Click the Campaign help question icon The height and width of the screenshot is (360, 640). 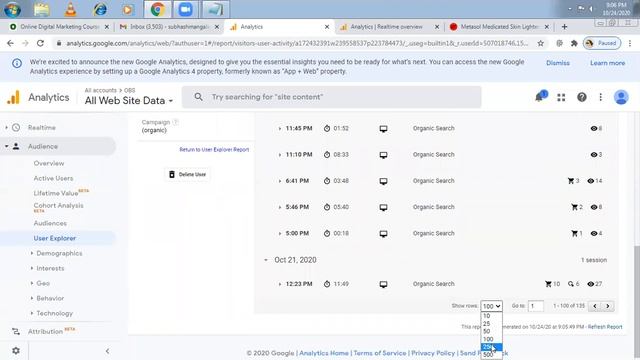(x=176, y=122)
